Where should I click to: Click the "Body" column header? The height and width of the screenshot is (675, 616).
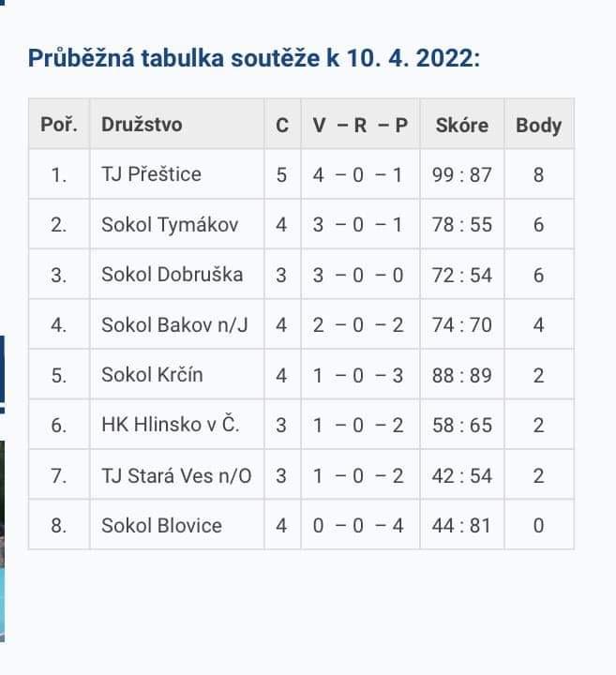(x=538, y=124)
